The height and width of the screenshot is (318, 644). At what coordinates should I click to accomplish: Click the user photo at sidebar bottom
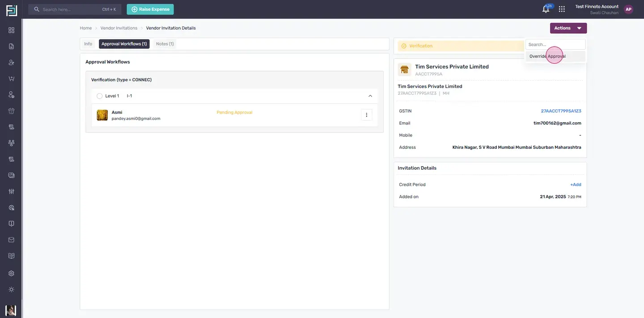[11, 310]
